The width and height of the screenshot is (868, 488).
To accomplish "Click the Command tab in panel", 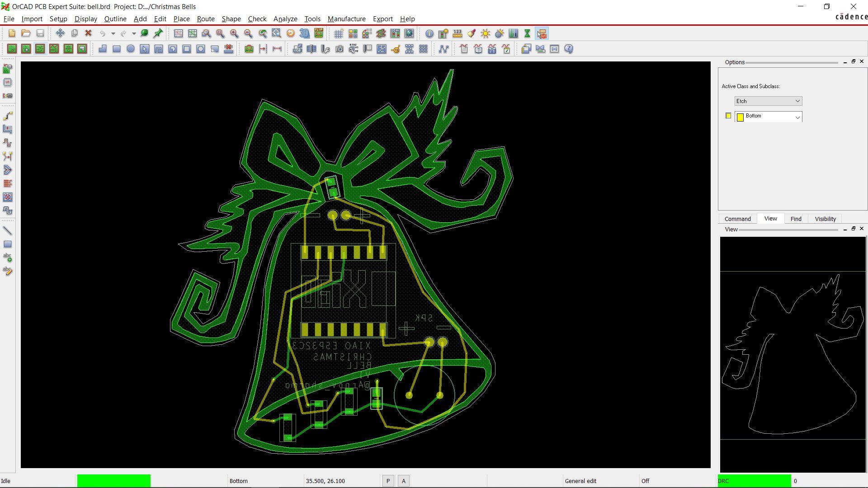I will (737, 218).
